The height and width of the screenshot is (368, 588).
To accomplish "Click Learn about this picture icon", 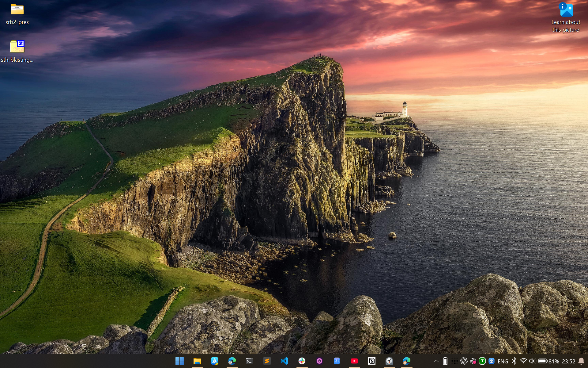I will [566, 17].
